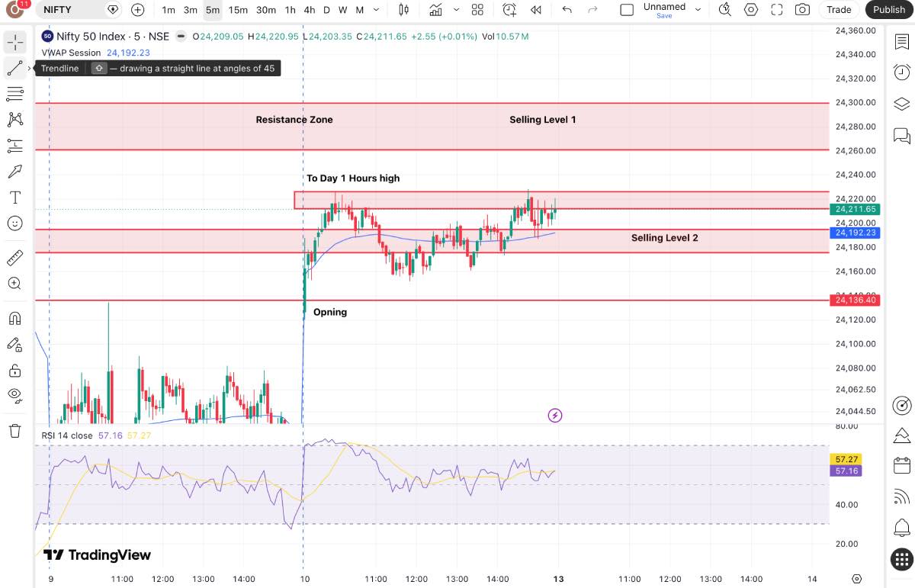Select the 5m timeframe
The width and height of the screenshot is (915, 588).
coord(213,10)
